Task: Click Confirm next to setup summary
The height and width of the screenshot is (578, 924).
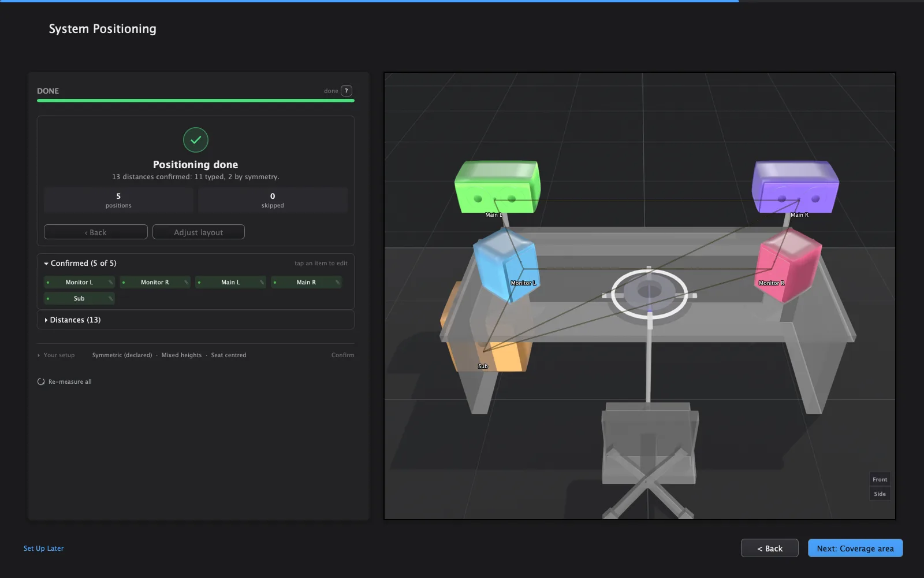Action: 343,355
